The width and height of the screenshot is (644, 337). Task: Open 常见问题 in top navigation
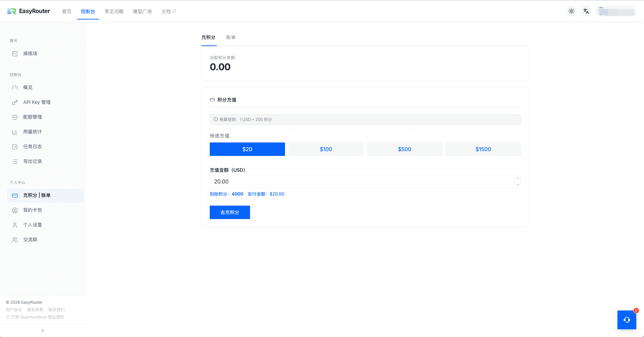click(x=114, y=11)
